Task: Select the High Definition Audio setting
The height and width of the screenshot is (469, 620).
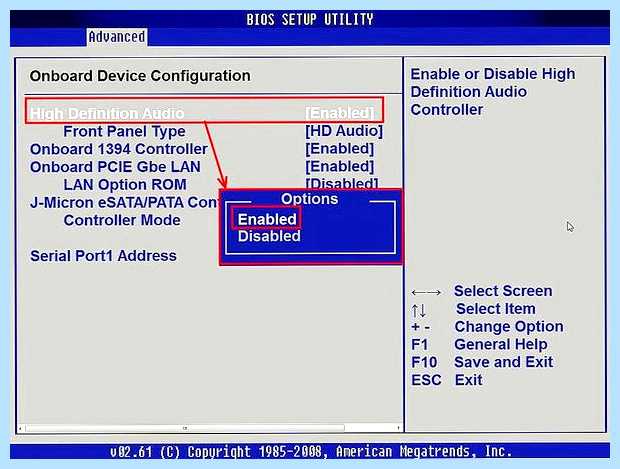Action: (x=107, y=113)
